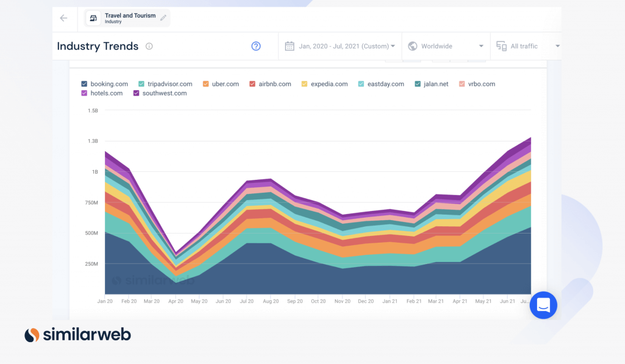The width and height of the screenshot is (625, 364).
Task: Edit the industry name with pencil icon
Action: 164,18
